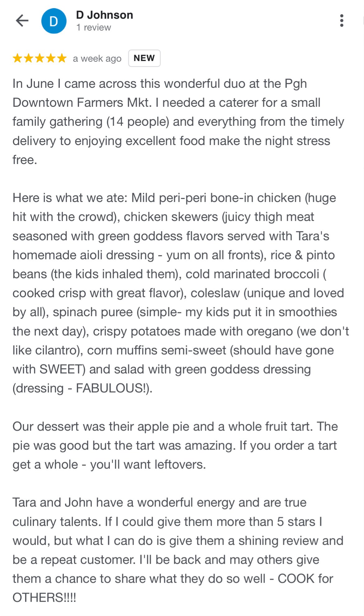Viewport: 364px width, 616px height.
Task: Tap the "1 review" count text
Action: [94, 28]
